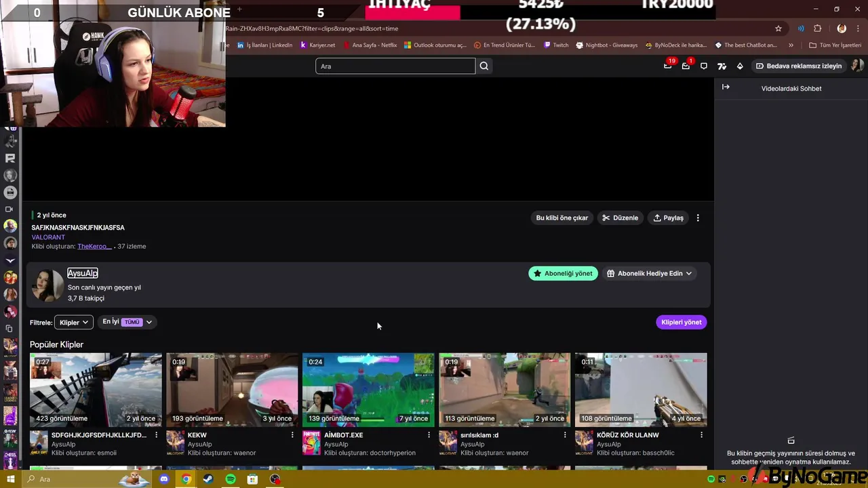The image size is (868, 488).
Task: Open options menu for sırılsıklam :d clip
Action: 565,435
